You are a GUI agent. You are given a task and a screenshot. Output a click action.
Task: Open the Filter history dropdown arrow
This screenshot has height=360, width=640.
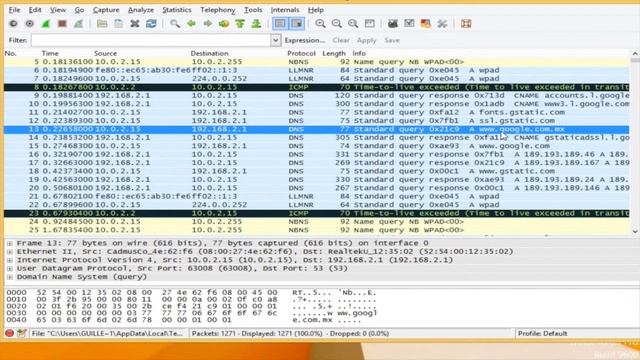pyautogui.click(x=276, y=40)
